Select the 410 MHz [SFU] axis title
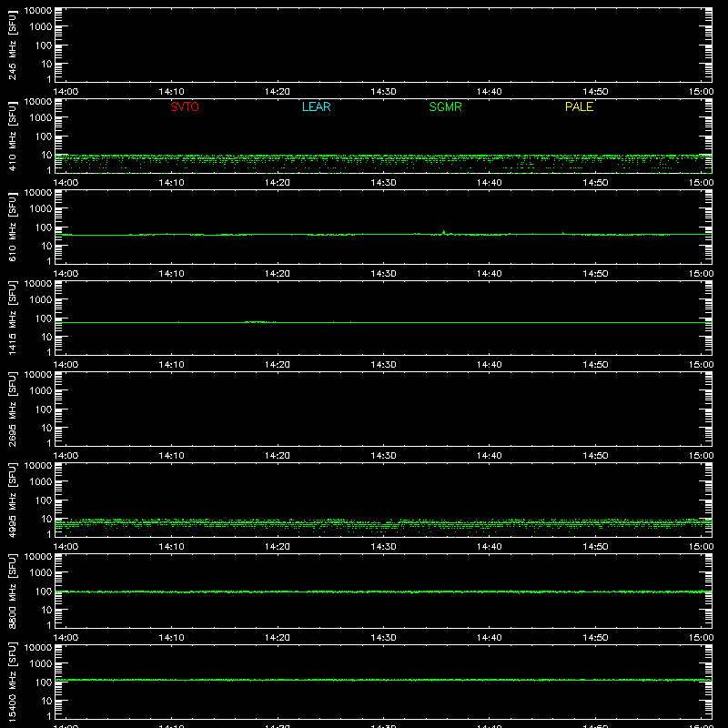The height and width of the screenshot is (728, 728). [x=12, y=136]
